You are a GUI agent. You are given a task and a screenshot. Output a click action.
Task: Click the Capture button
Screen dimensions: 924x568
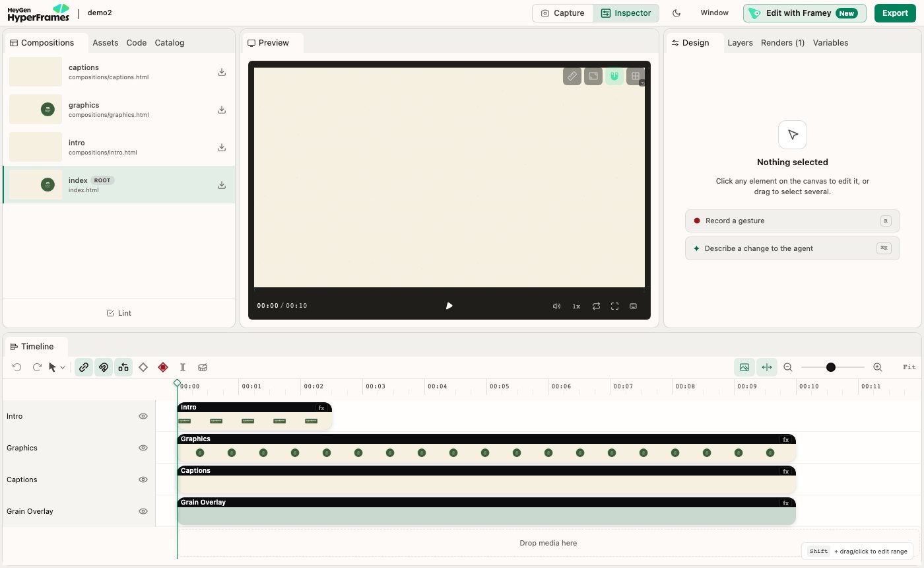click(562, 13)
